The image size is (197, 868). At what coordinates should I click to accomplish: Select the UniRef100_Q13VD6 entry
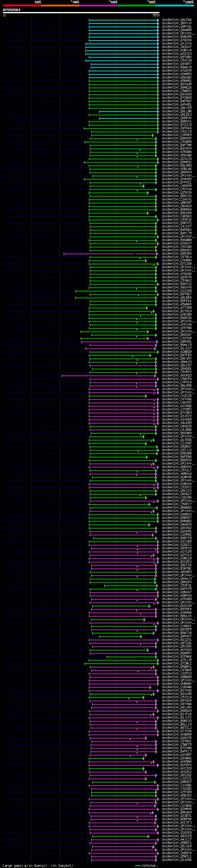pyautogui.click(x=177, y=440)
